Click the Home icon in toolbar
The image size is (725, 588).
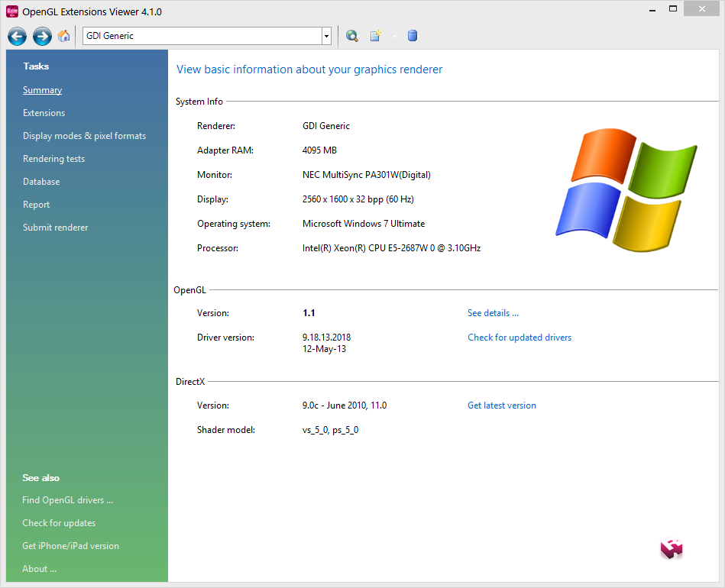(64, 36)
